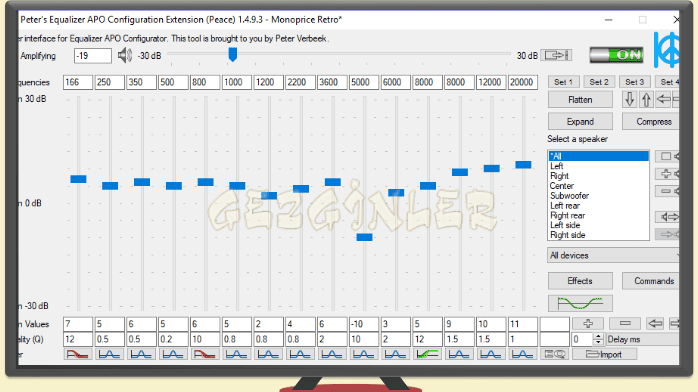Image resolution: width=698 pixels, height=392 pixels.
Task: Click the left arrow next to Flatten
Action: (x=663, y=100)
